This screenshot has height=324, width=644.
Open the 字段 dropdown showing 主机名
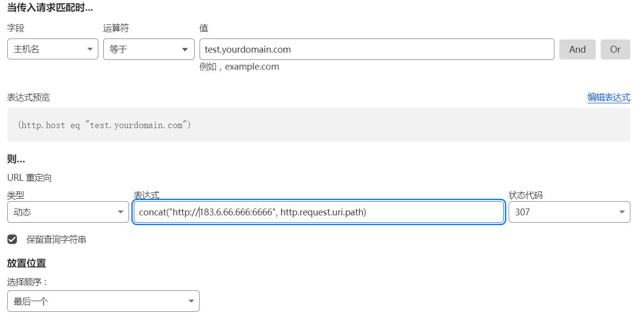(x=49, y=49)
